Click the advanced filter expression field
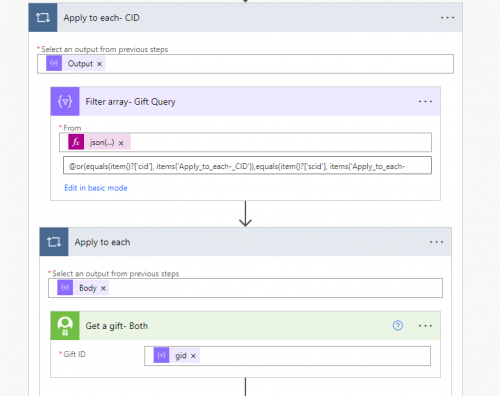The height and width of the screenshot is (396, 500). coord(247,166)
